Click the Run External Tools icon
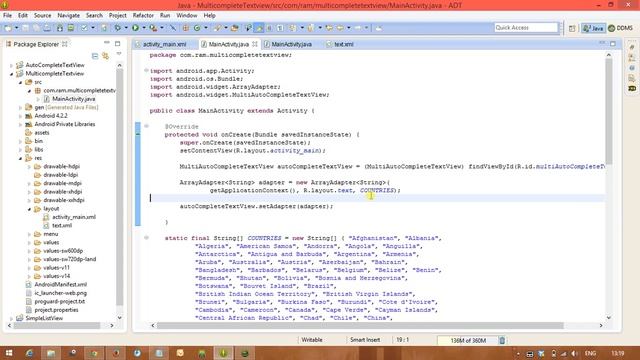This screenshot has width=640, height=360. pos(153,28)
